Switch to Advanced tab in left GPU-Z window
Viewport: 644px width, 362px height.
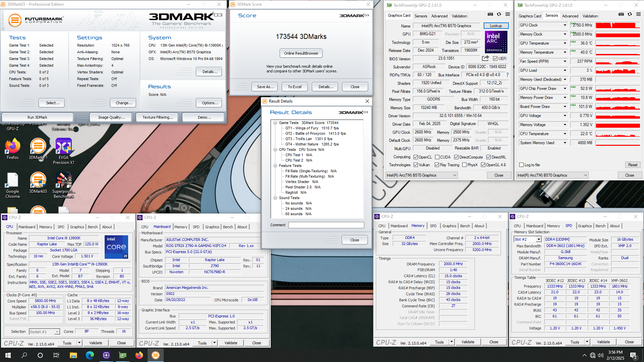tap(439, 16)
